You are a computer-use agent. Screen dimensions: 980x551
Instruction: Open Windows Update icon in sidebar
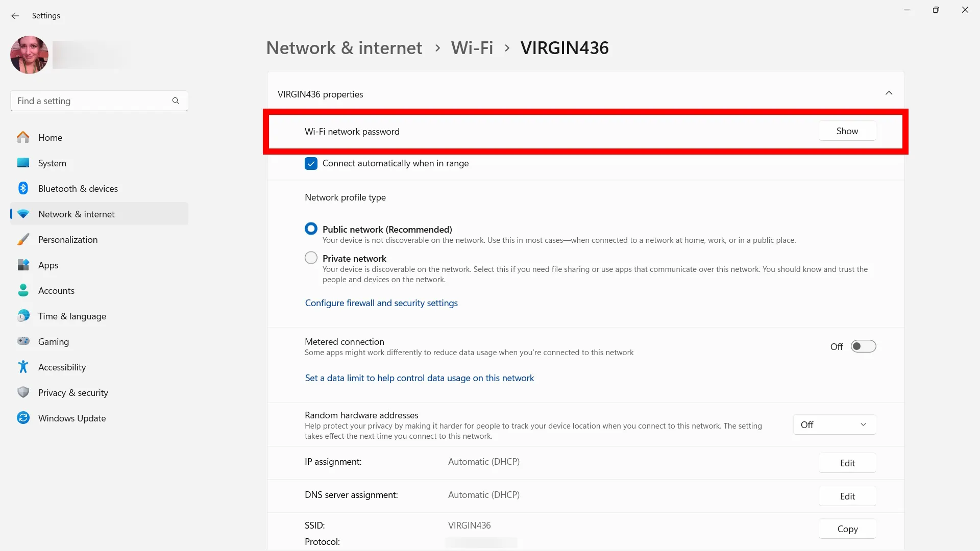point(23,417)
